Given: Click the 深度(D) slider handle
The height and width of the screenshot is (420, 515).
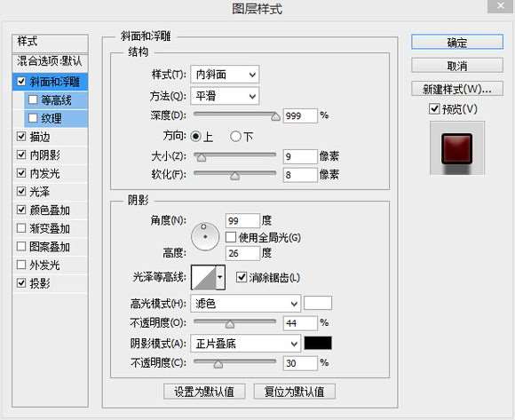Looking at the screenshot, I should [275, 116].
